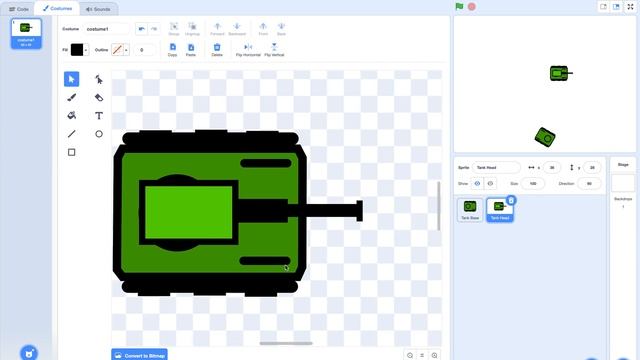Screen dimensions: 640x360
Task: Open the Choose a Costume button
Action: 29,353
